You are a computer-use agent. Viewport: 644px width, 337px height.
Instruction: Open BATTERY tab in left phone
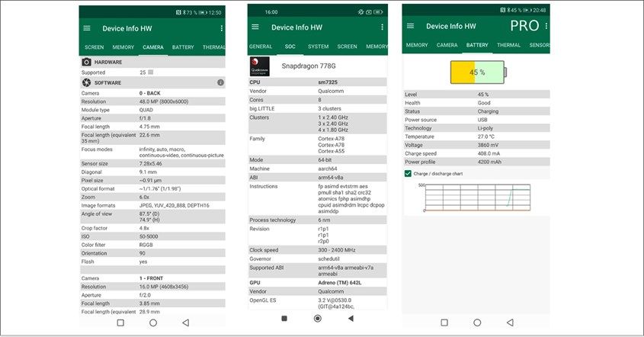(183, 47)
